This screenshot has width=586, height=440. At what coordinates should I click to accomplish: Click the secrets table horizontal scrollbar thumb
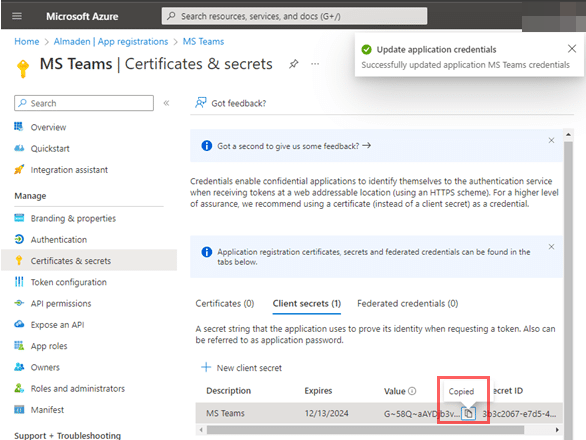click(x=366, y=430)
